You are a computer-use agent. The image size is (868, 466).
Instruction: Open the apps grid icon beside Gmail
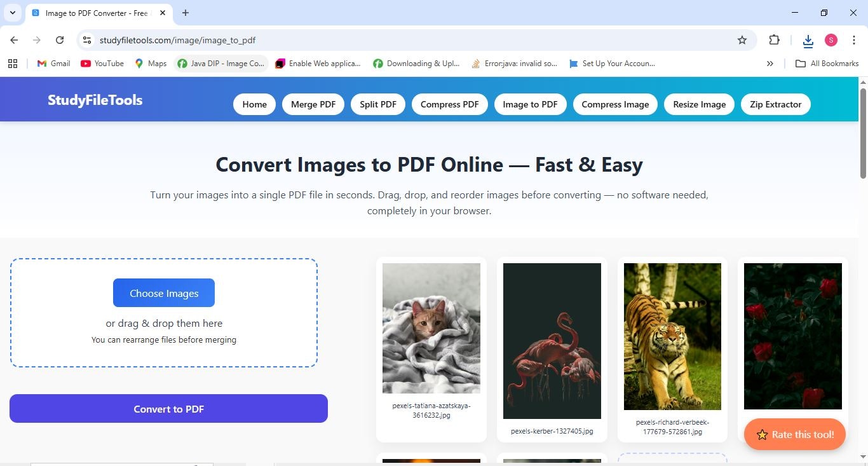[13, 63]
